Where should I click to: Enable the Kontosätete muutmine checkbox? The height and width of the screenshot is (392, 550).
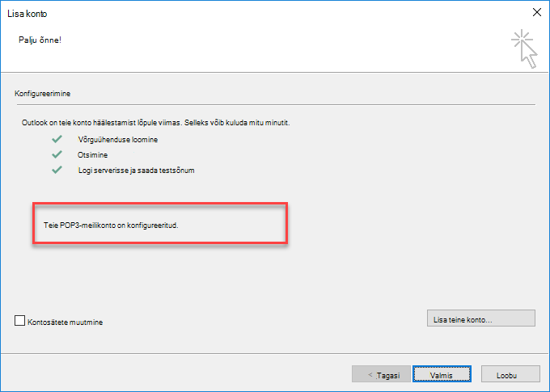coord(19,321)
